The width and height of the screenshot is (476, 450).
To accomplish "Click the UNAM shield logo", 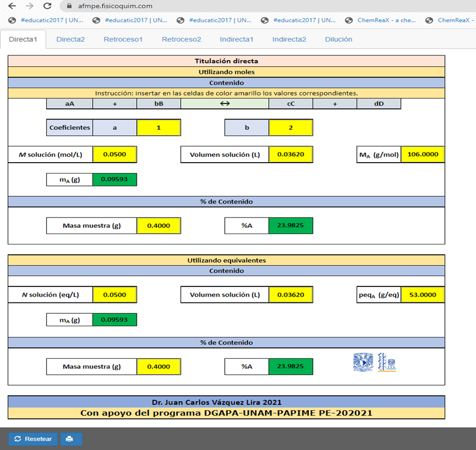I will 363,362.
